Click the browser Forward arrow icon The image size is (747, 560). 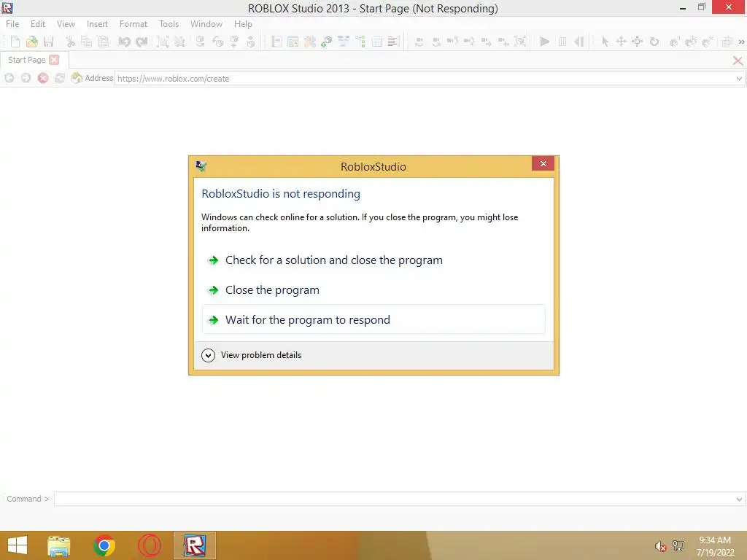click(26, 78)
